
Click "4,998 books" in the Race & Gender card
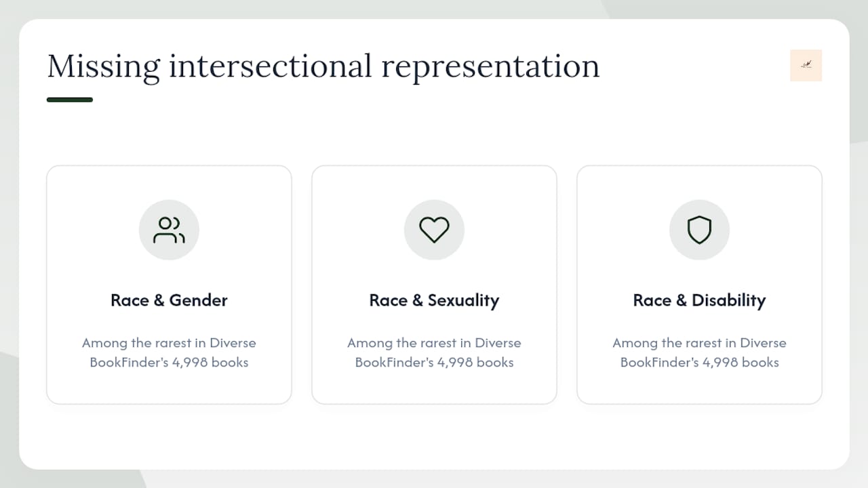coord(210,362)
